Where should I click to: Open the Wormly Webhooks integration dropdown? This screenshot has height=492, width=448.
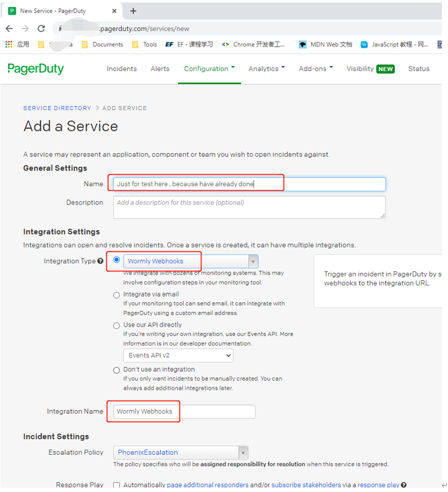253,261
